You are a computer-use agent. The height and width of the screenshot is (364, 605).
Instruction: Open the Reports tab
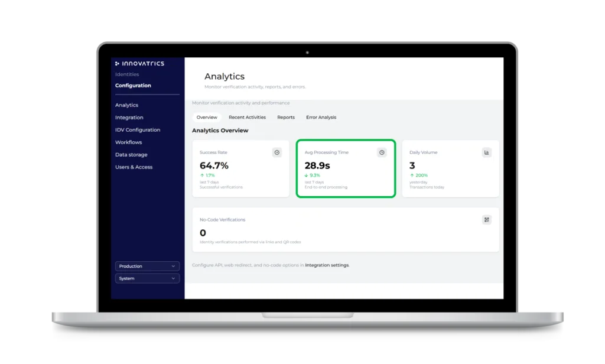(x=286, y=118)
